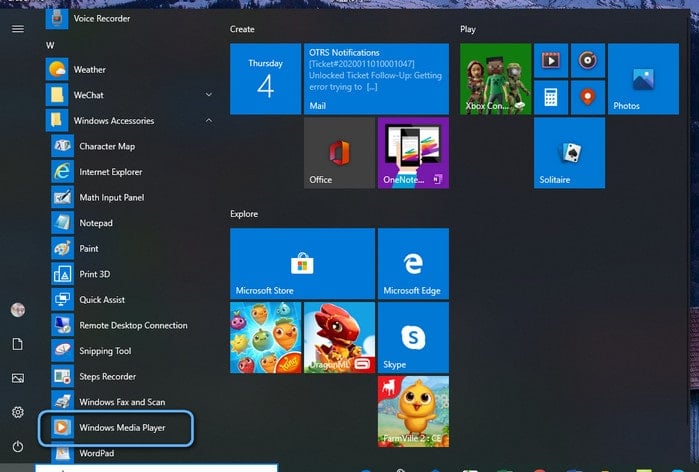Click the W letter section header
Viewport: 699px width, 472px height.
pyautogui.click(x=50, y=45)
